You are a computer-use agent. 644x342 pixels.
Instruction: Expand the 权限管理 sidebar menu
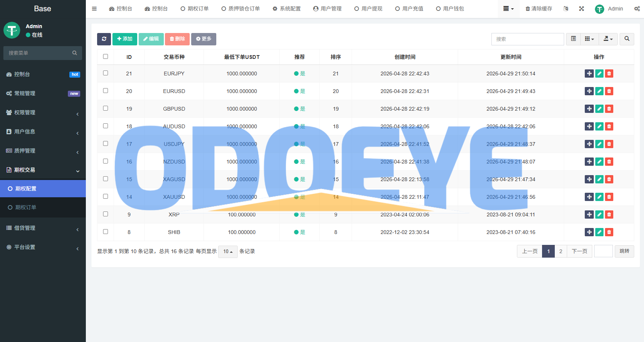tap(43, 112)
